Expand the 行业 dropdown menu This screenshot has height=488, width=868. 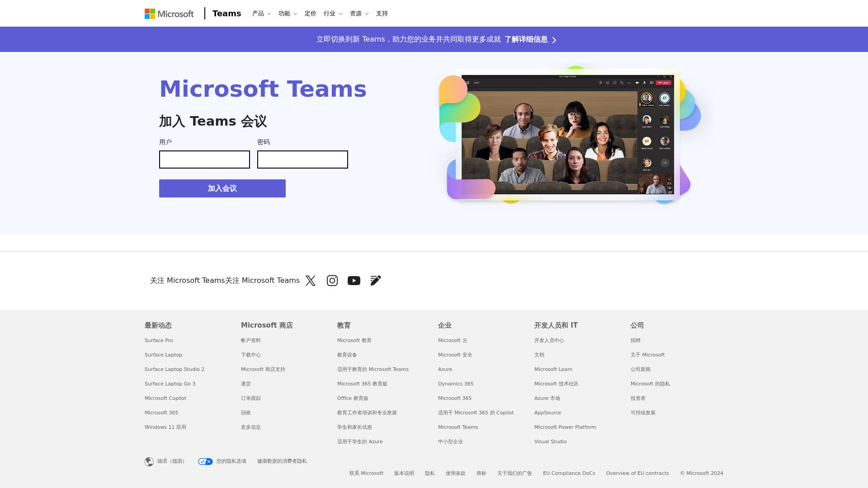point(333,14)
